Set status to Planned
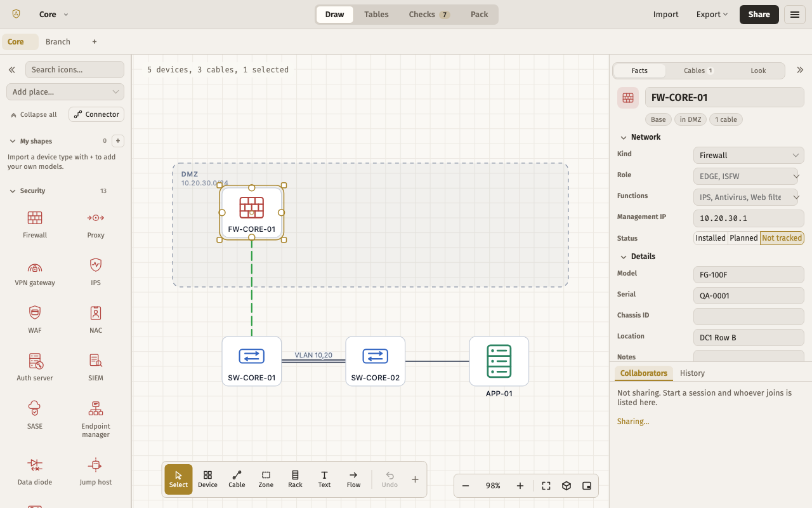This screenshot has height=508, width=812. click(743, 238)
